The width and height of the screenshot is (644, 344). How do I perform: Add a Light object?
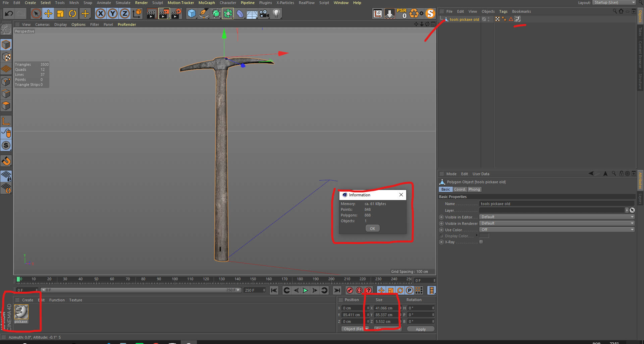coord(276,14)
